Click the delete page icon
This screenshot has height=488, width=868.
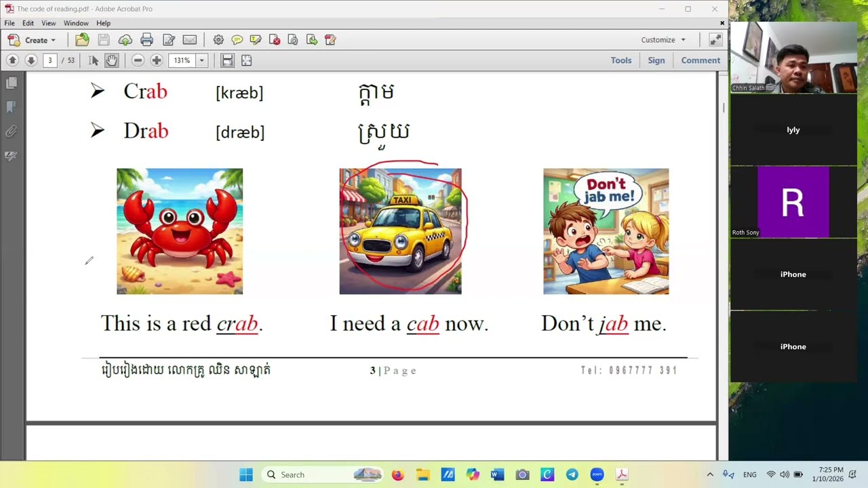(x=275, y=40)
